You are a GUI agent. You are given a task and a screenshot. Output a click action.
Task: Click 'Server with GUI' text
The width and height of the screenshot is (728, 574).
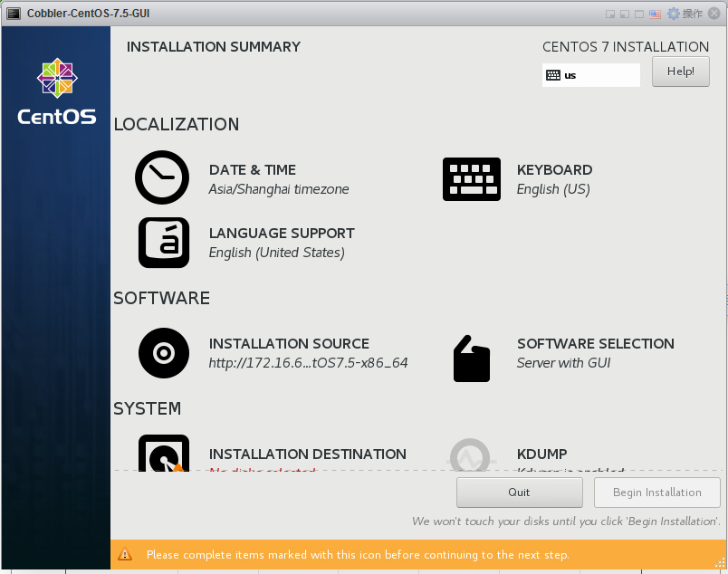coord(563,363)
